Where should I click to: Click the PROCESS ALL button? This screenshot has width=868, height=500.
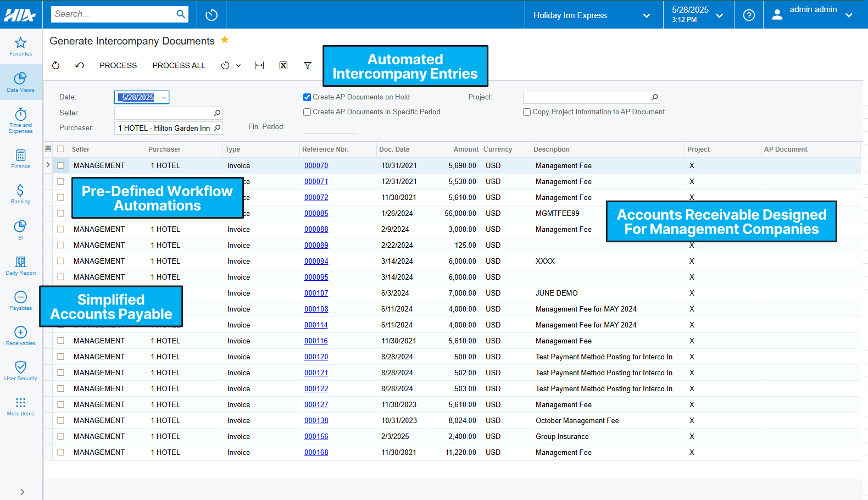179,65
